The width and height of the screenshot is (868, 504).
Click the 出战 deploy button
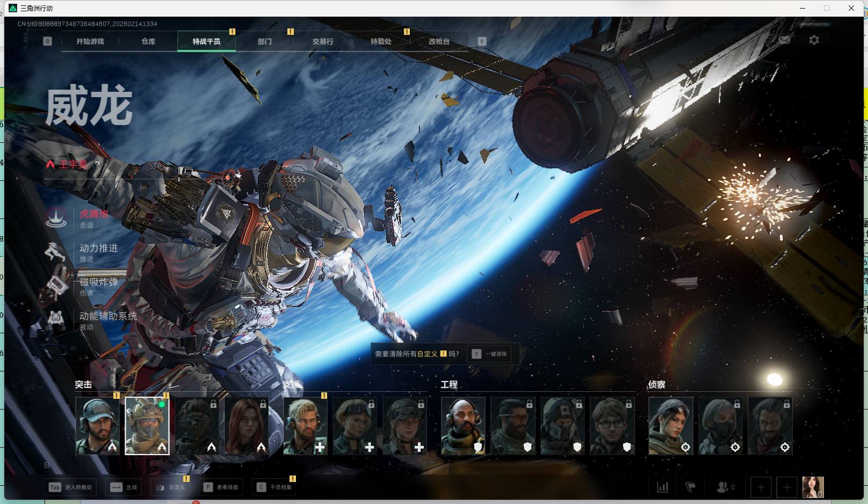125,487
